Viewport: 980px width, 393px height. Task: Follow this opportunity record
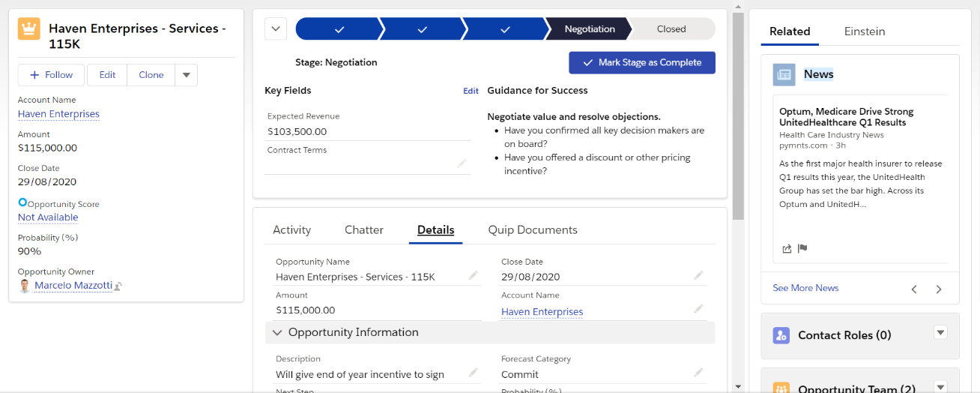[51, 75]
